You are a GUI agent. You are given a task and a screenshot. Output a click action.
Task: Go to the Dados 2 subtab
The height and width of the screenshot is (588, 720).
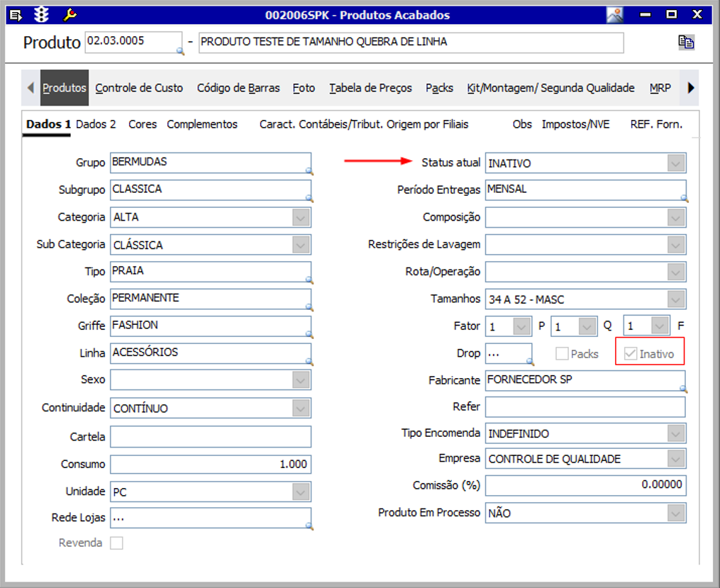click(96, 124)
